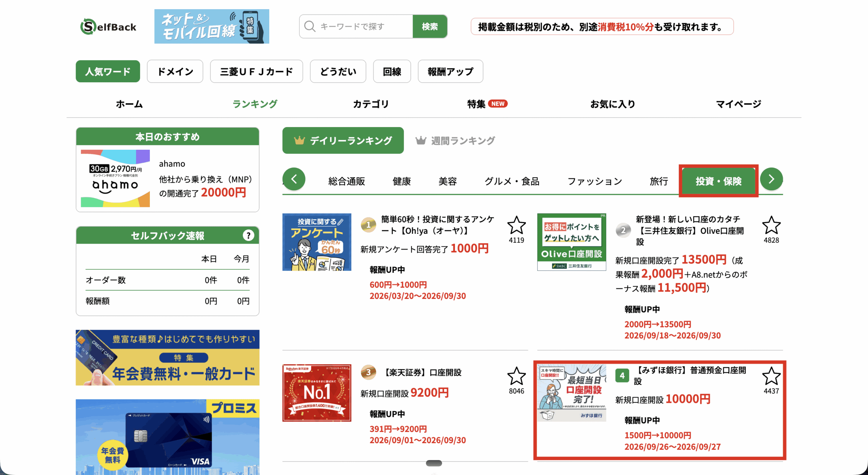Viewport: 868px width, 475px height.
Task: Select the 総合通販 category tab
Action: (x=347, y=181)
